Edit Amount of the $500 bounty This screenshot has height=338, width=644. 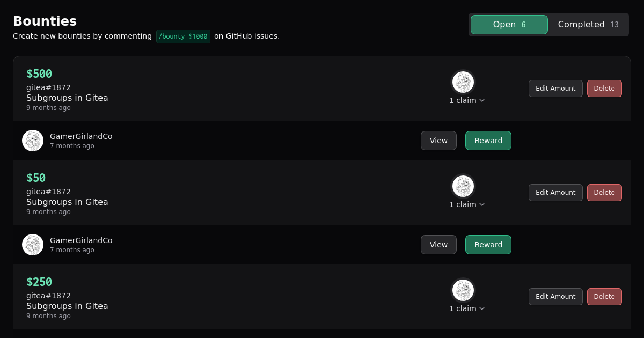(555, 89)
